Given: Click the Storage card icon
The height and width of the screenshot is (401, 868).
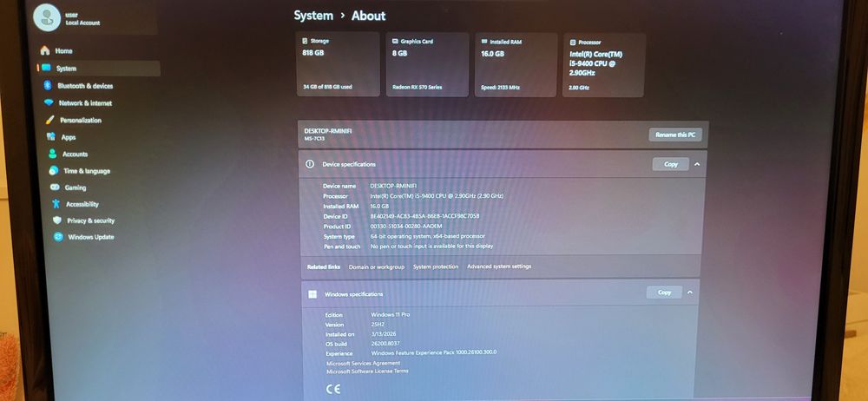Looking at the screenshot, I should pyautogui.click(x=305, y=41).
